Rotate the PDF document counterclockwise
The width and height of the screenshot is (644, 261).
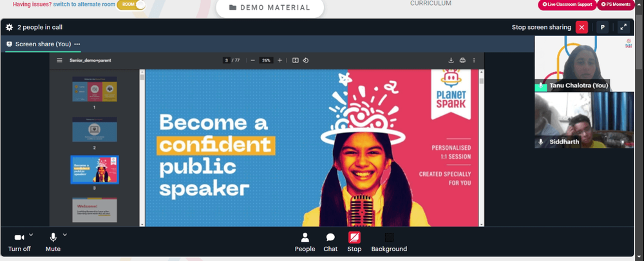305,60
